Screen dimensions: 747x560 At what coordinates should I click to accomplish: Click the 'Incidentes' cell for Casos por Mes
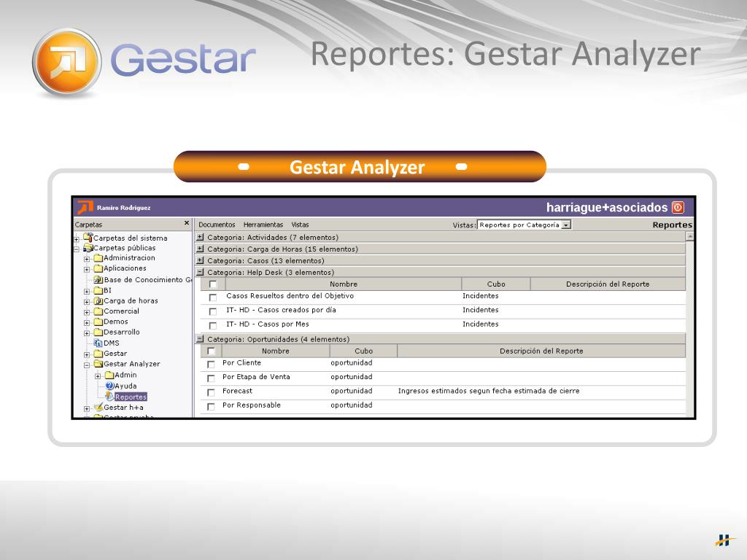(480, 324)
